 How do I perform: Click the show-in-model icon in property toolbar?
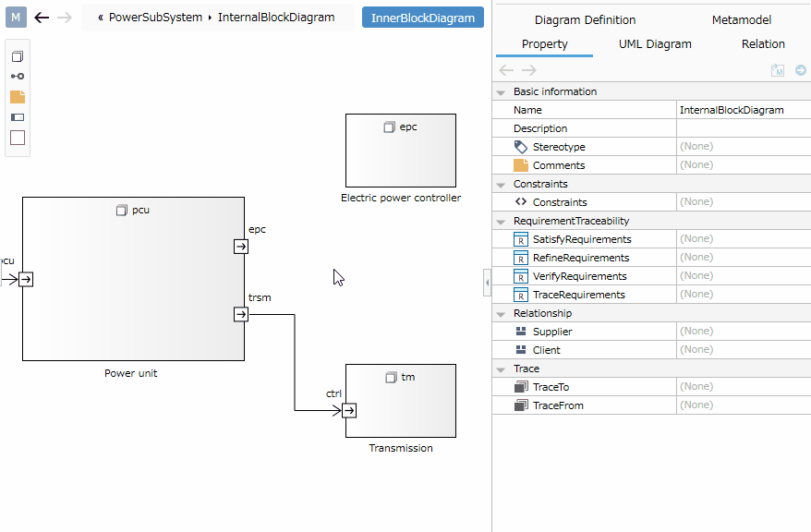point(778,70)
